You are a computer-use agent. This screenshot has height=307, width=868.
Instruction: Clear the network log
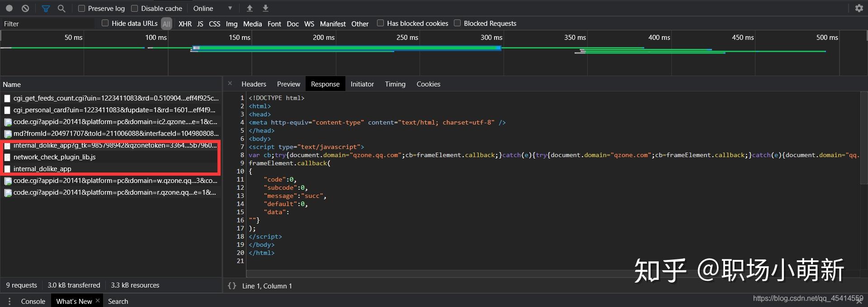(x=25, y=8)
